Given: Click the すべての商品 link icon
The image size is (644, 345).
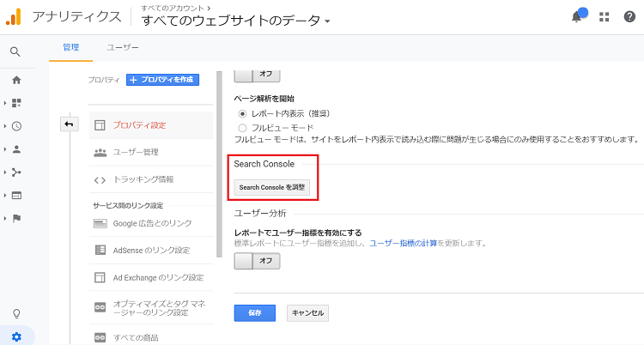Looking at the screenshot, I should 100,337.
